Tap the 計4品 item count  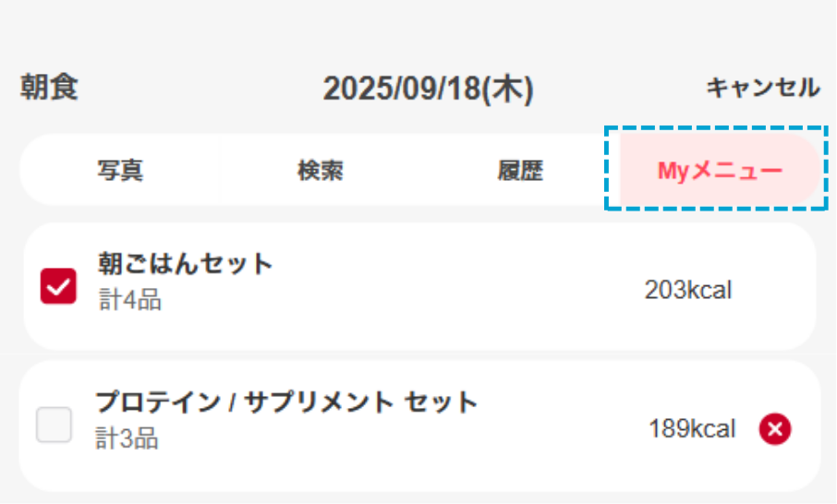(x=129, y=301)
